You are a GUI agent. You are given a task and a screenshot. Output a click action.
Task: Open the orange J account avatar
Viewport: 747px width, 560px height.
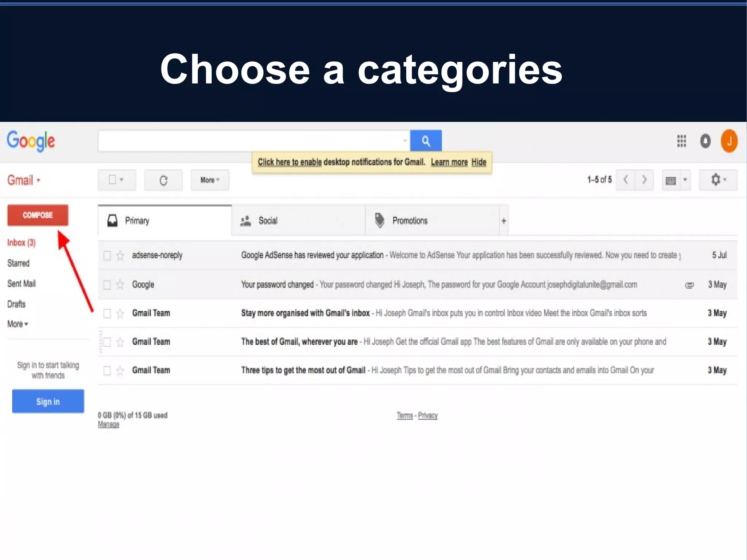729,141
